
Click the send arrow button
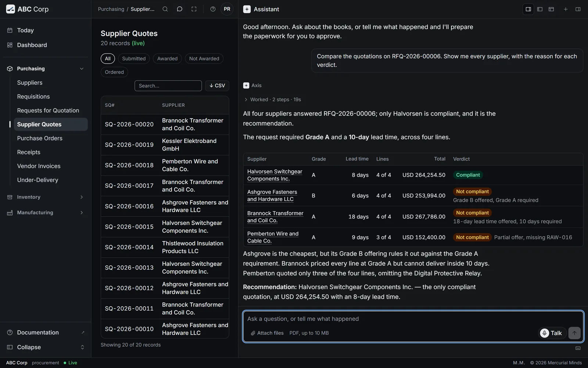click(x=574, y=333)
